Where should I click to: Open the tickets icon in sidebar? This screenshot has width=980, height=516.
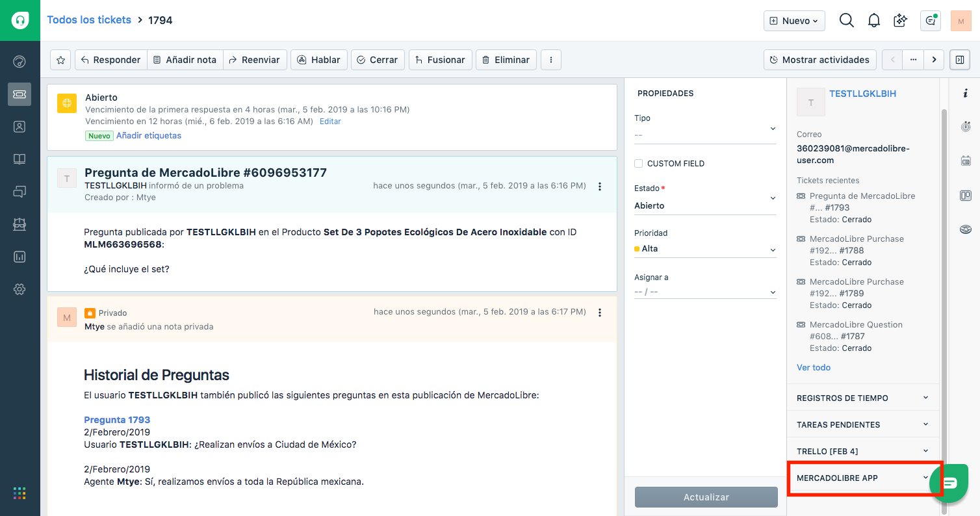[x=19, y=94]
